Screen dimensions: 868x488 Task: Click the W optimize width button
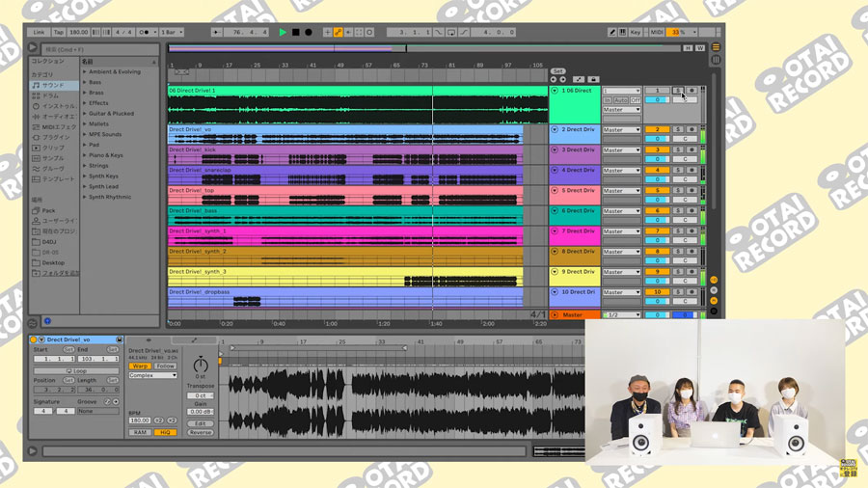coord(700,48)
